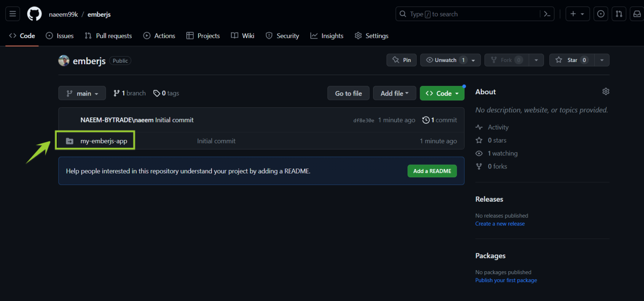Image resolution: width=644 pixels, height=301 pixels.
Task: Pin this repository
Action: pyautogui.click(x=401, y=60)
